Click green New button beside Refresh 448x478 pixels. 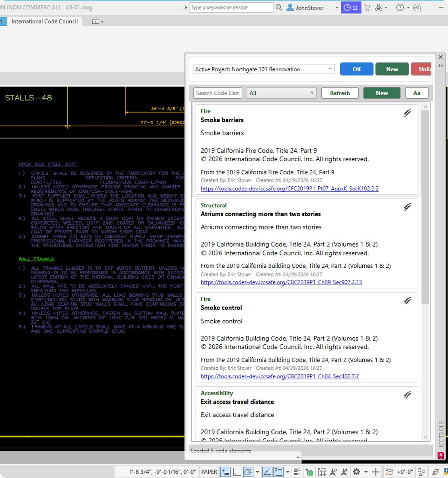pos(382,93)
